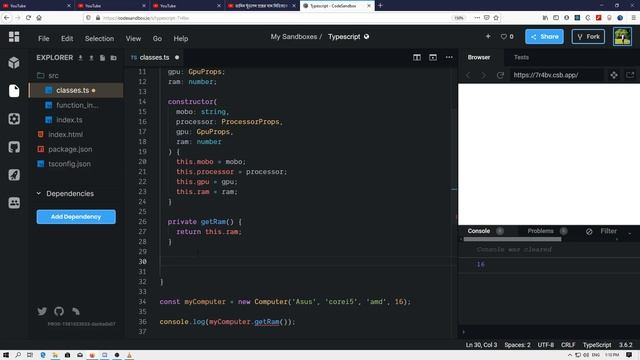Open the CodeSandbox dashboard grid icon
640x360 pixels.
14,37
